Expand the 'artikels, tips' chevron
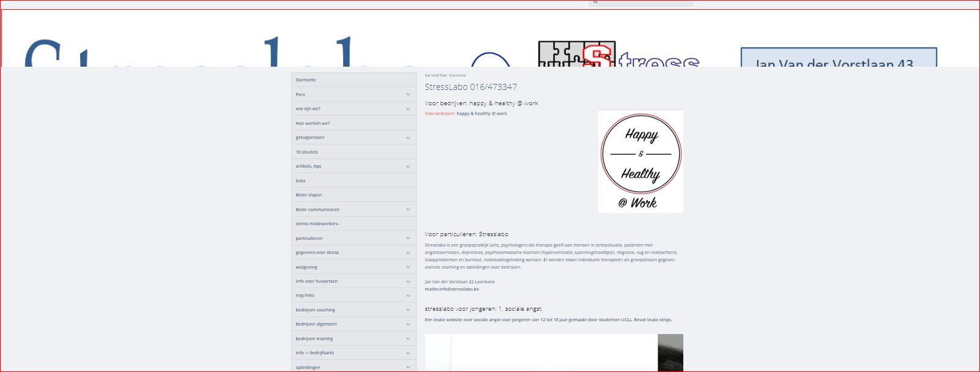 point(408,166)
